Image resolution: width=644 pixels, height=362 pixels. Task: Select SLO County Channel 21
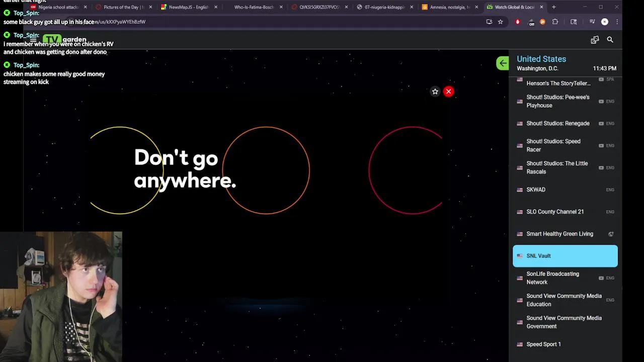(565, 212)
